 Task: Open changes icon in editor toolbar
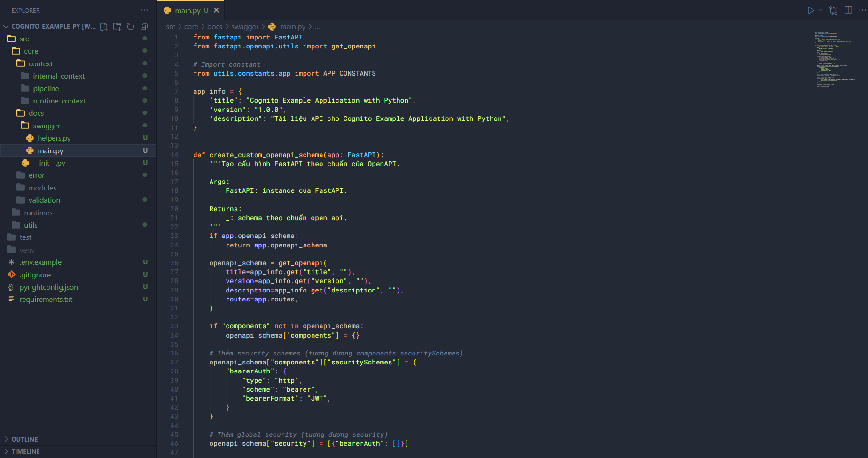click(x=833, y=10)
